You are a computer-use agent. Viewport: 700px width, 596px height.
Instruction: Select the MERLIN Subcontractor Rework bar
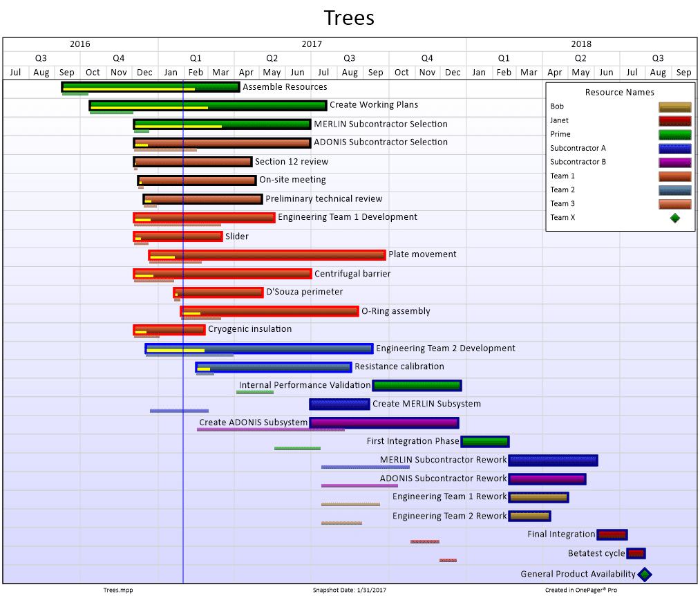coord(553,460)
